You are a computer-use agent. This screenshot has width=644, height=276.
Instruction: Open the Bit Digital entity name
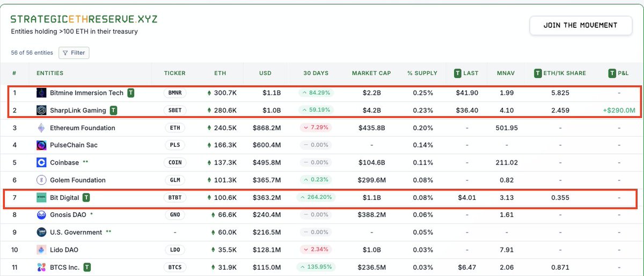(64, 198)
